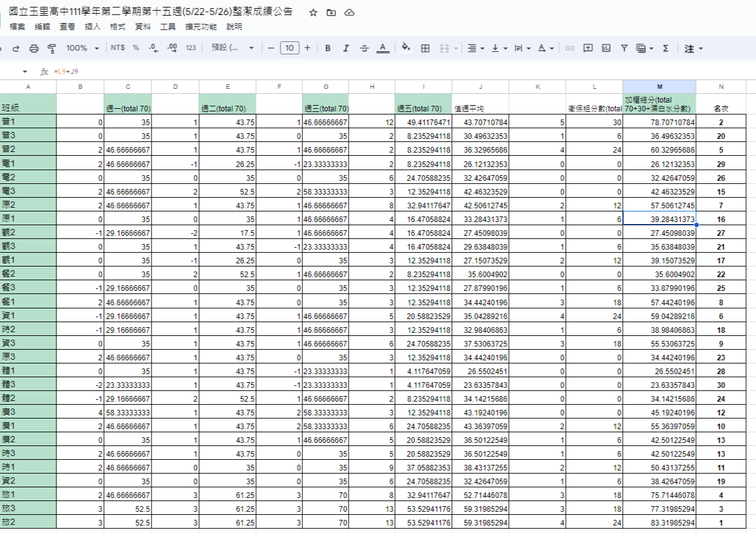Open the functions sigma menu
The image size is (756, 533).
coord(665,48)
